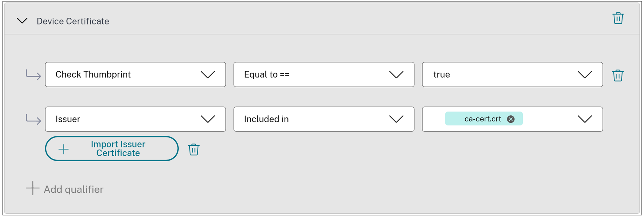The height and width of the screenshot is (219, 644).
Task: Click the Device Certificate header title
Action: (73, 21)
